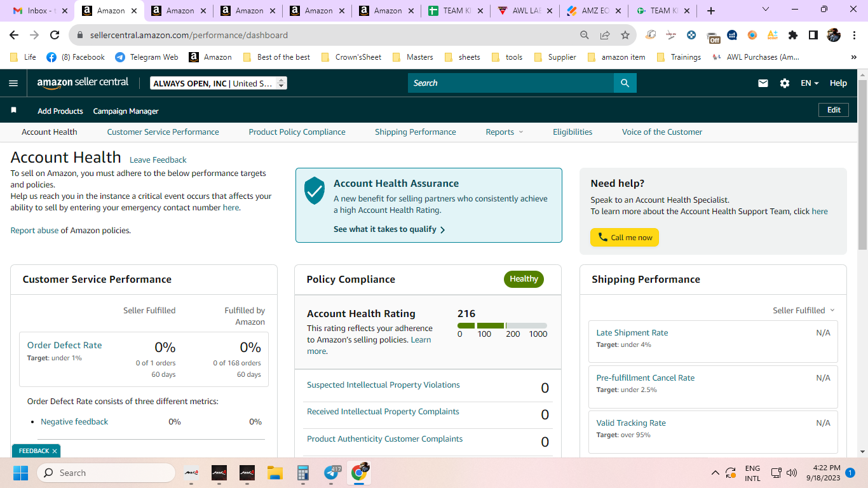Open the Seller Fulfilled shipping dropdown
This screenshot has width=868, height=488.
click(804, 310)
